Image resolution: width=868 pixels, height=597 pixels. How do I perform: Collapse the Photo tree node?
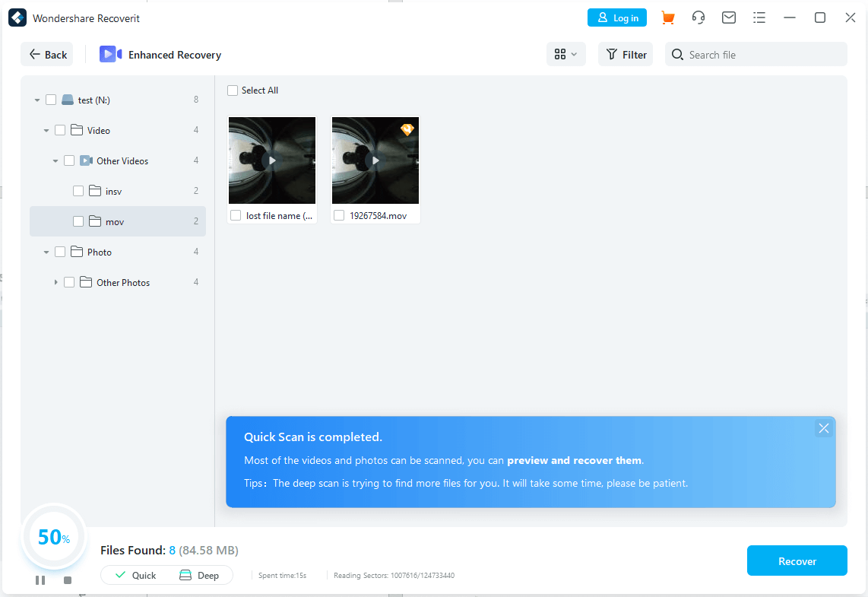point(46,252)
